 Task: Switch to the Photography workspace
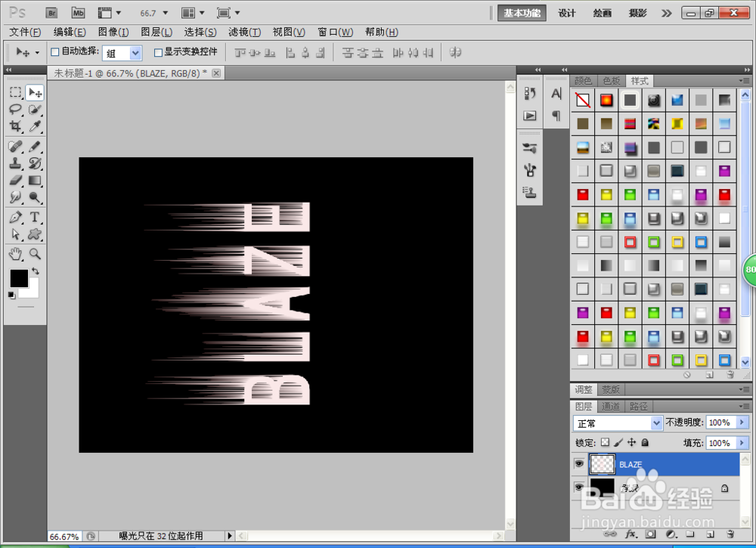click(637, 13)
